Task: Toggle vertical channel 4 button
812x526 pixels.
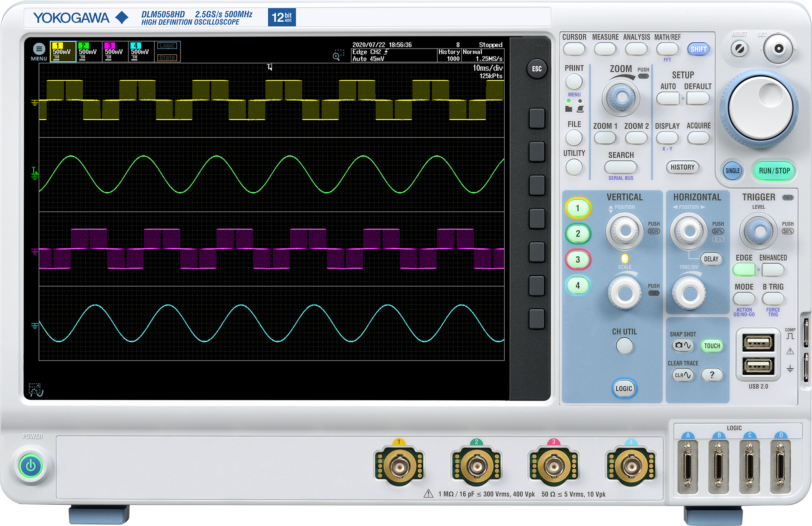Action: click(x=578, y=285)
